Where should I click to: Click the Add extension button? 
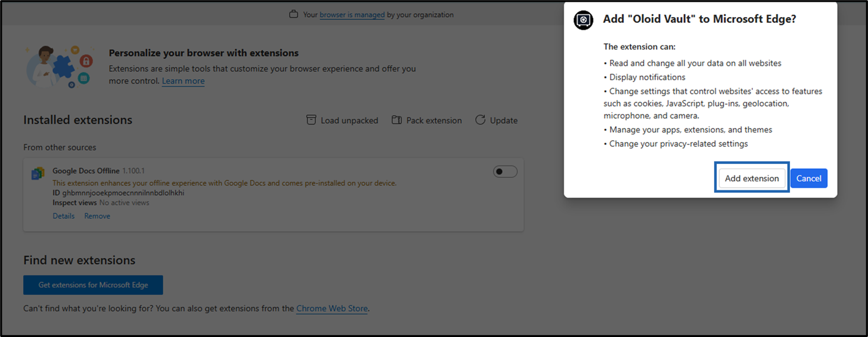tap(752, 178)
